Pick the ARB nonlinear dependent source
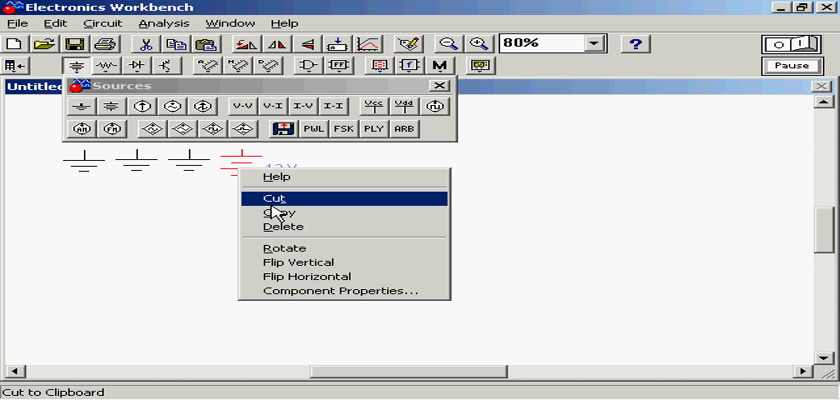 pos(404,129)
